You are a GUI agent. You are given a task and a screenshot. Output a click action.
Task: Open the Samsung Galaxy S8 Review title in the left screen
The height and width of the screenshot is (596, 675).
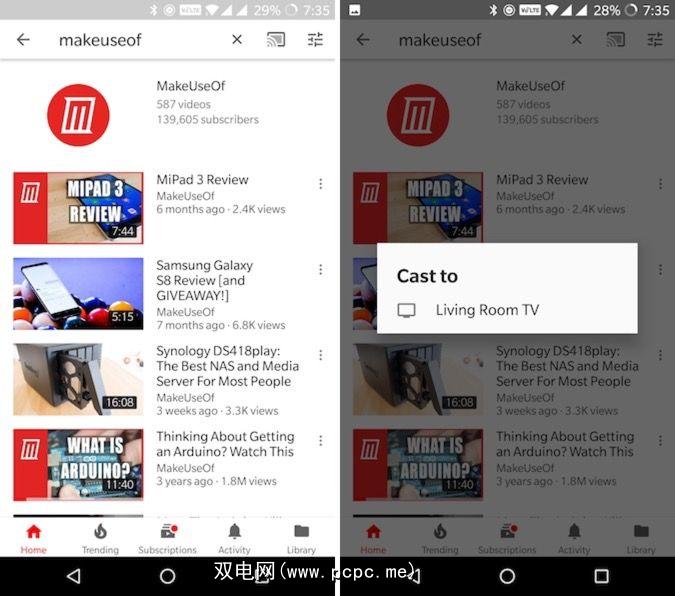[204, 280]
